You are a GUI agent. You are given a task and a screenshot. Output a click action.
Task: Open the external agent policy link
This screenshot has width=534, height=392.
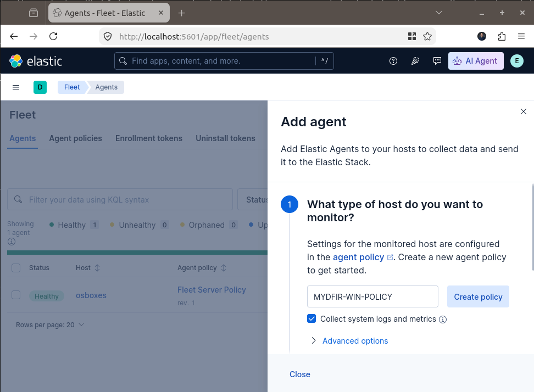click(x=363, y=257)
